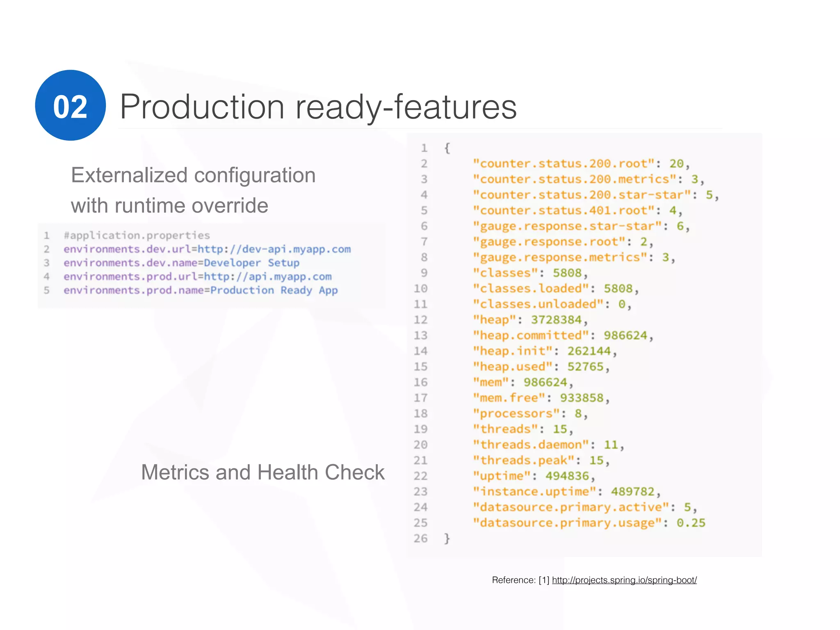Click 'environments.prod.name=Production Ready App' line
Viewport: 840px width, 630px height.
(x=201, y=290)
